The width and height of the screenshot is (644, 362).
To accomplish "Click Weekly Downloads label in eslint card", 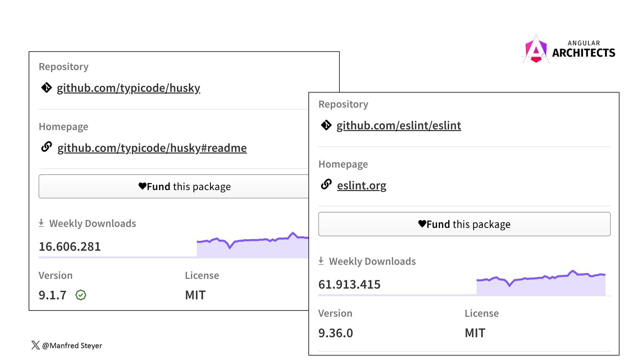I will tap(372, 261).
